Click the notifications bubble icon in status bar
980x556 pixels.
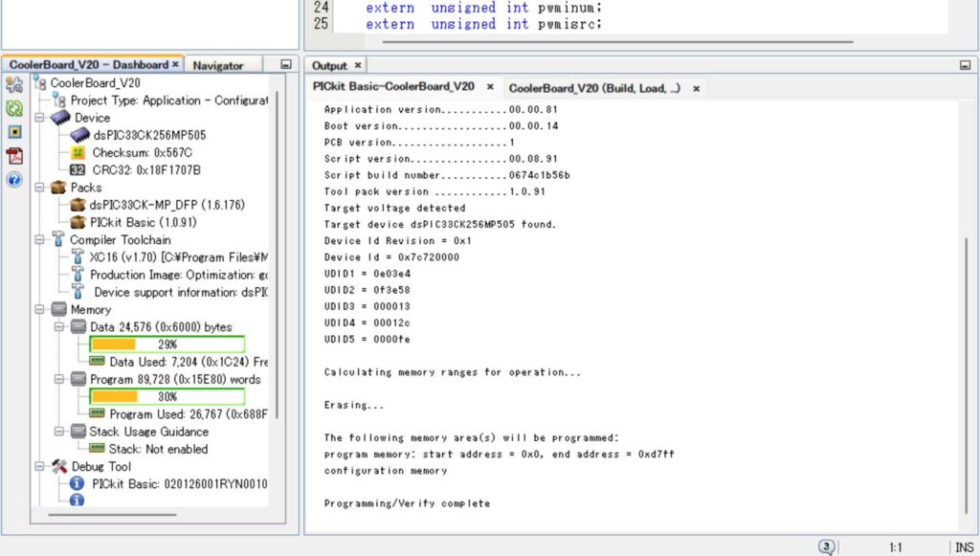(826, 546)
